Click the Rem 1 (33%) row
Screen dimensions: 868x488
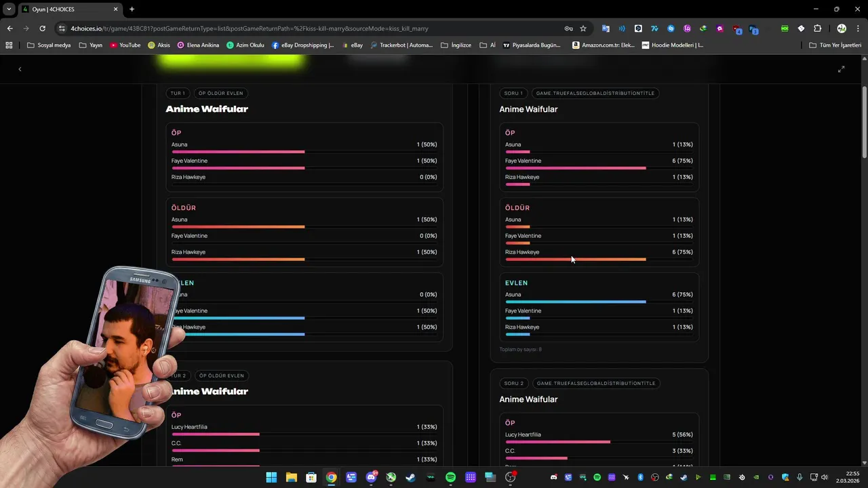(x=304, y=462)
